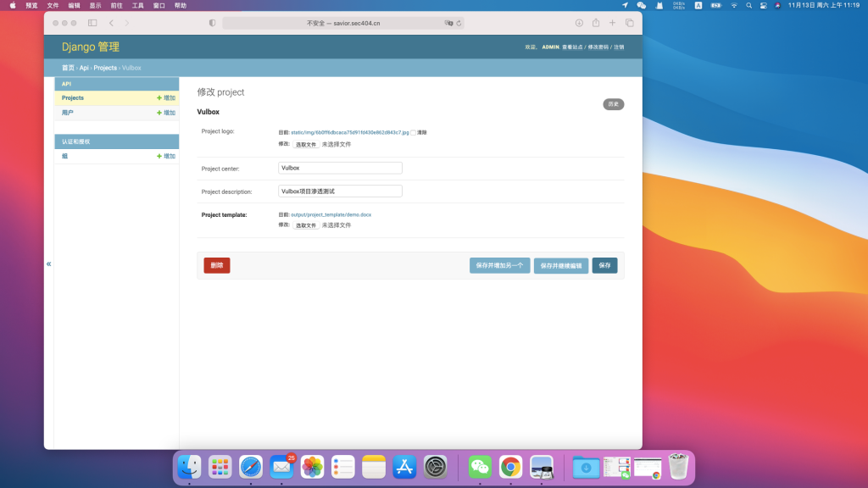Open Trash from the dock
The image size is (868, 488).
(678, 467)
